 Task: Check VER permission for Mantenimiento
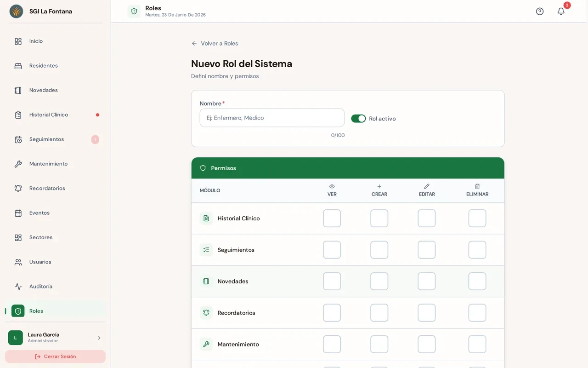tap(332, 344)
